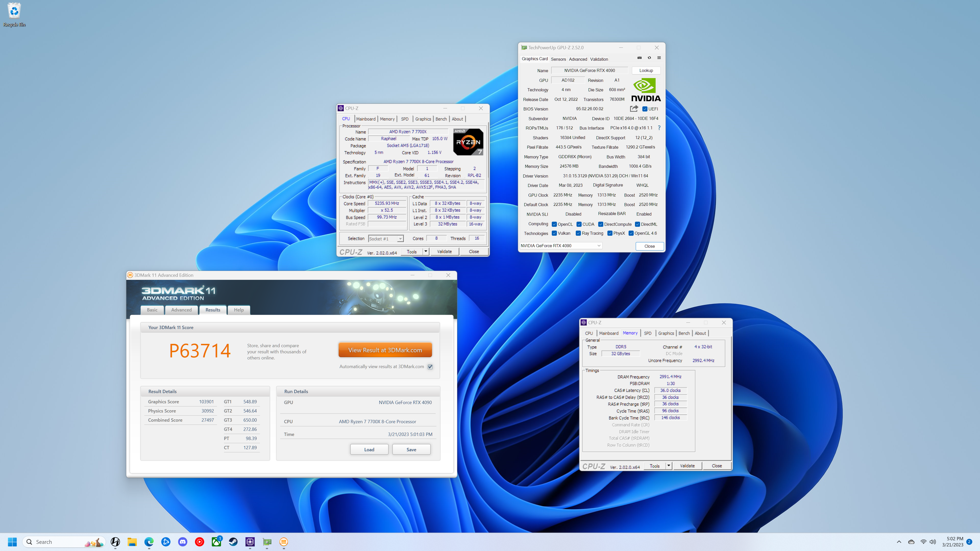The height and width of the screenshot is (551, 980).
Task: Open the Socket #1 selection dropdown
Action: (386, 239)
